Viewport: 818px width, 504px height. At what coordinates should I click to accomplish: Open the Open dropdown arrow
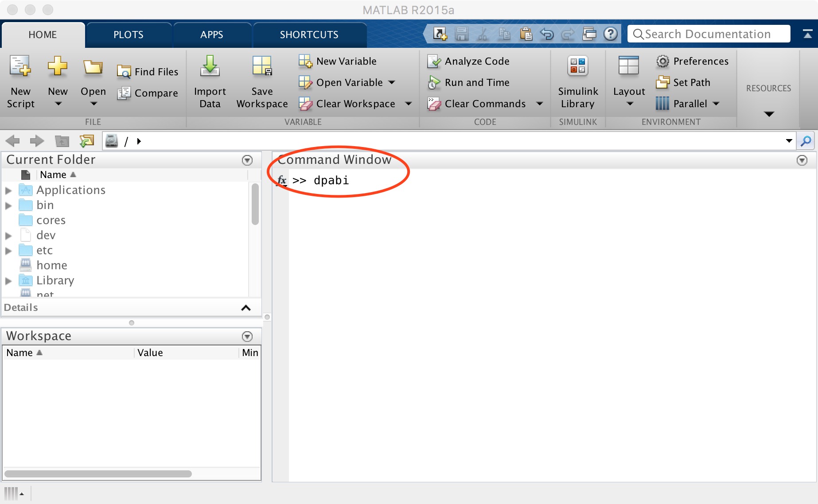click(93, 104)
